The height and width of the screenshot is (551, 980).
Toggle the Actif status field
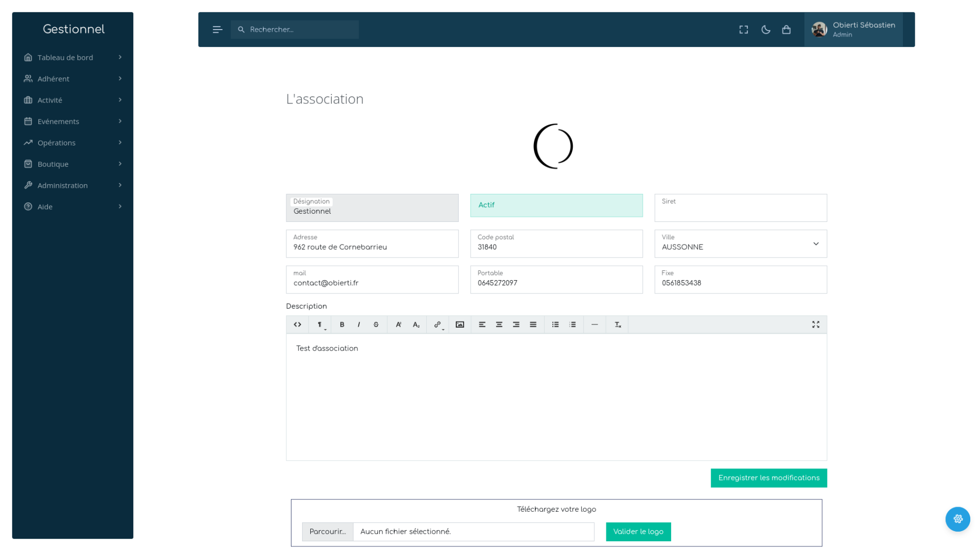point(556,205)
